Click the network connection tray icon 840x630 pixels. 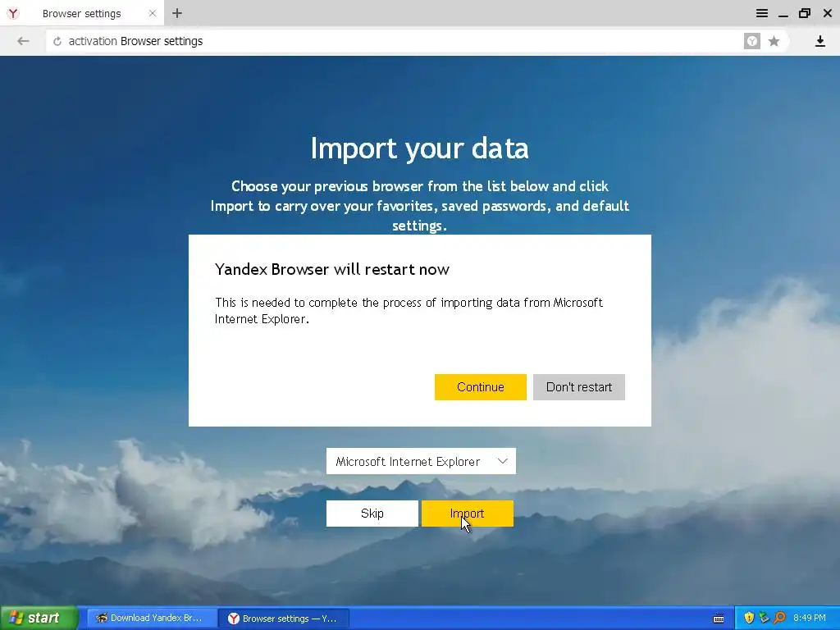[x=764, y=618]
